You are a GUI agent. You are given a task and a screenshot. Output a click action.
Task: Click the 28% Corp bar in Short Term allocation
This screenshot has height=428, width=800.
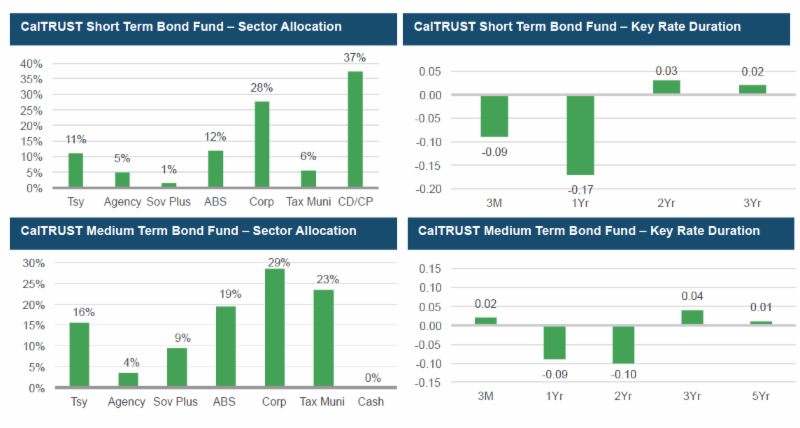point(261,145)
